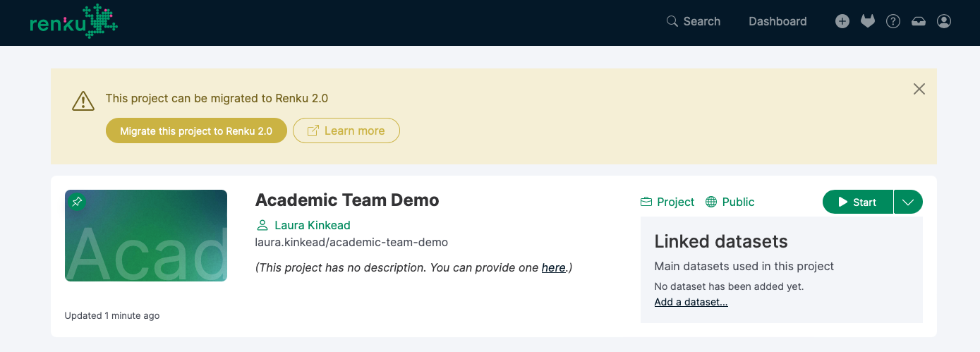
Task: Click the Add a dataset link
Action: [691, 302]
